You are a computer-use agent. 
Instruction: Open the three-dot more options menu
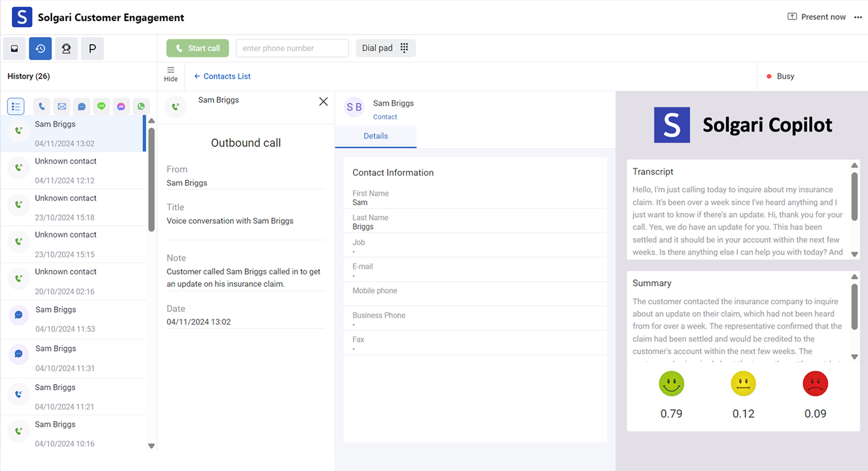tap(858, 17)
